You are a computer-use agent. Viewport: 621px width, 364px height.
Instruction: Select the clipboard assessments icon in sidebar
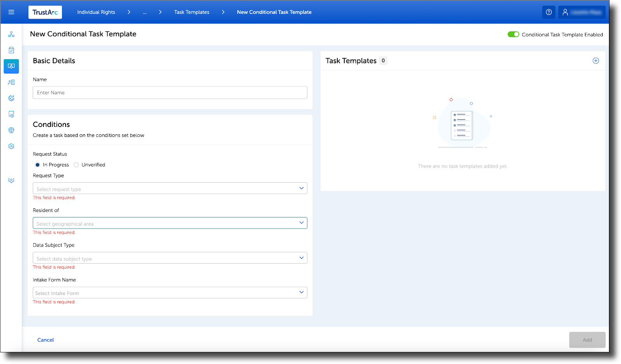coord(11,50)
